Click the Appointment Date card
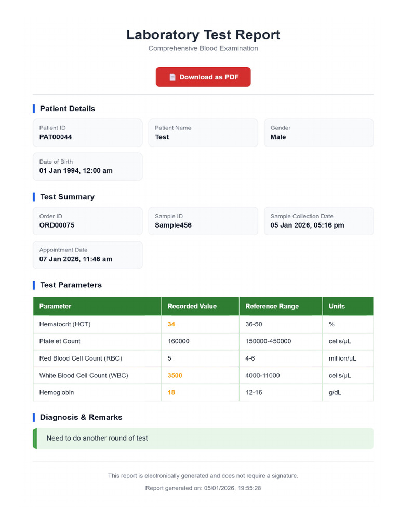The height and width of the screenshot is (532, 399). (x=87, y=255)
